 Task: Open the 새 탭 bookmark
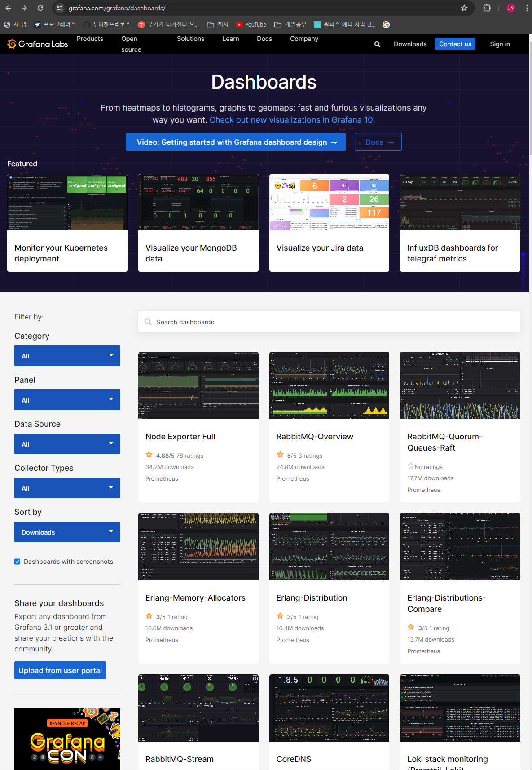point(15,25)
